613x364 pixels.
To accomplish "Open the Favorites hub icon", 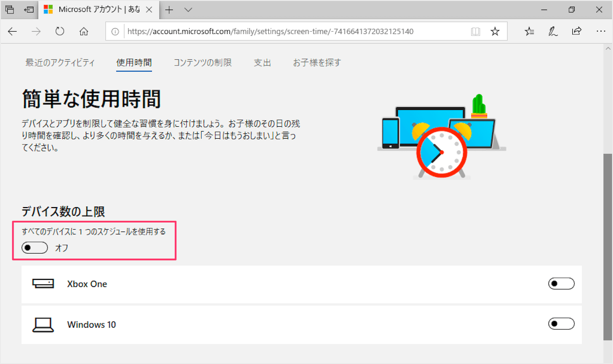I will point(529,32).
